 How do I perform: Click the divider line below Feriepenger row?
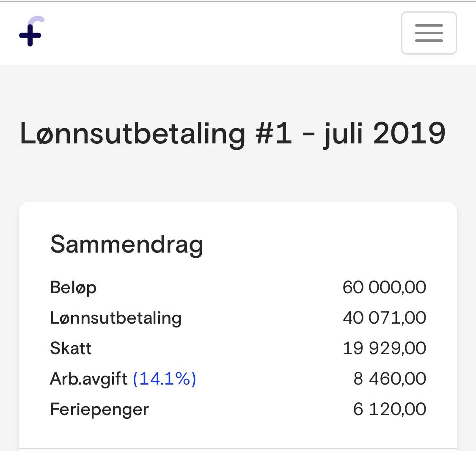click(x=238, y=448)
